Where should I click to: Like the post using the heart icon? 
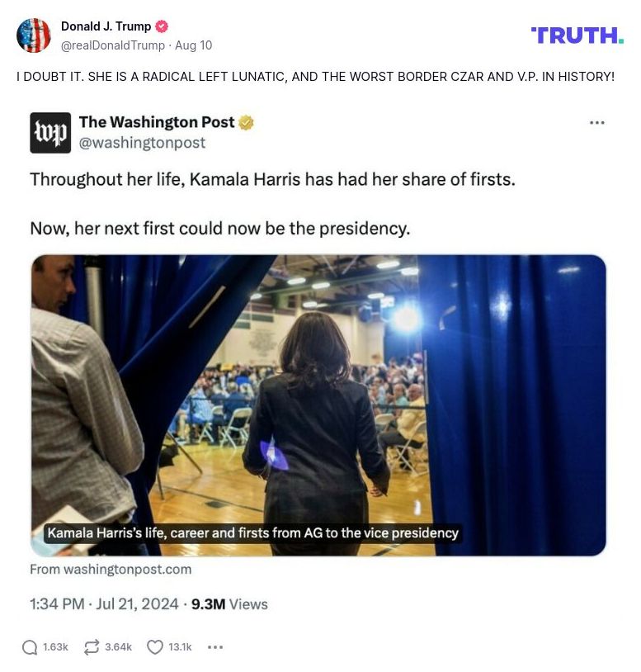click(154, 647)
